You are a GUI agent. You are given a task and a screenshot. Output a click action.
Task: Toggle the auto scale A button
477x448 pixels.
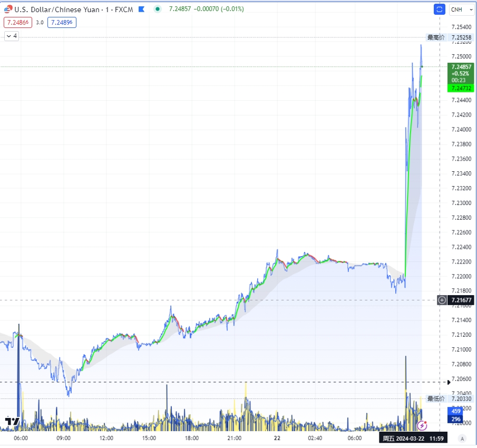[x=462, y=439]
